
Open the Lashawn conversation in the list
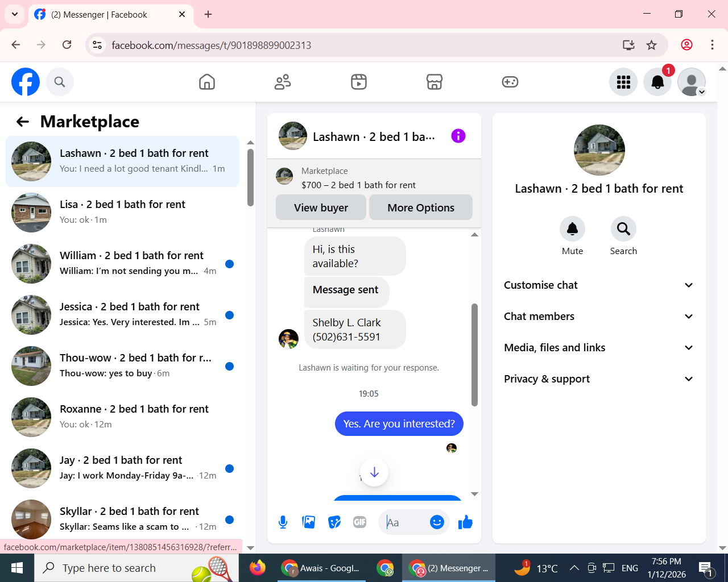tap(122, 161)
